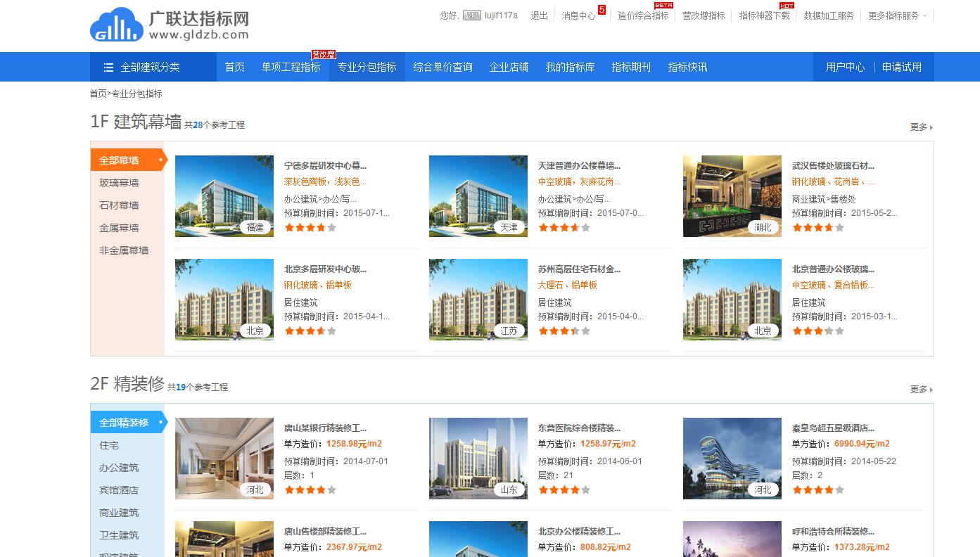Click 更多 arrow in 建筑幕墙 section
Viewport: 980px width, 557px height.
pyautogui.click(x=921, y=127)
